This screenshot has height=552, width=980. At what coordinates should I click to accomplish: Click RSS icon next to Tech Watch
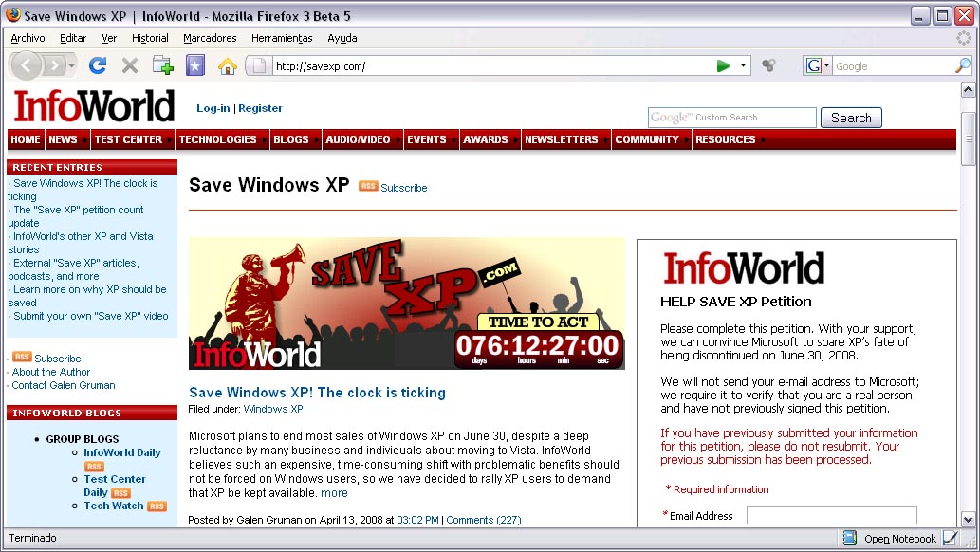[x=157, y=506]
